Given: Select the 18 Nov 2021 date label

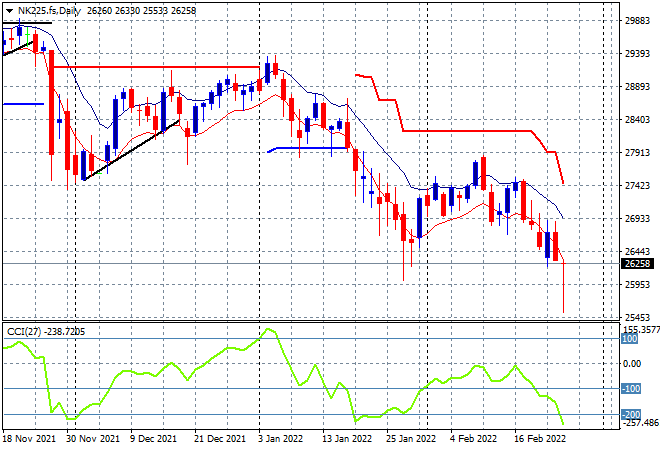Looking at the screenshot, I should tap(29, 439).
